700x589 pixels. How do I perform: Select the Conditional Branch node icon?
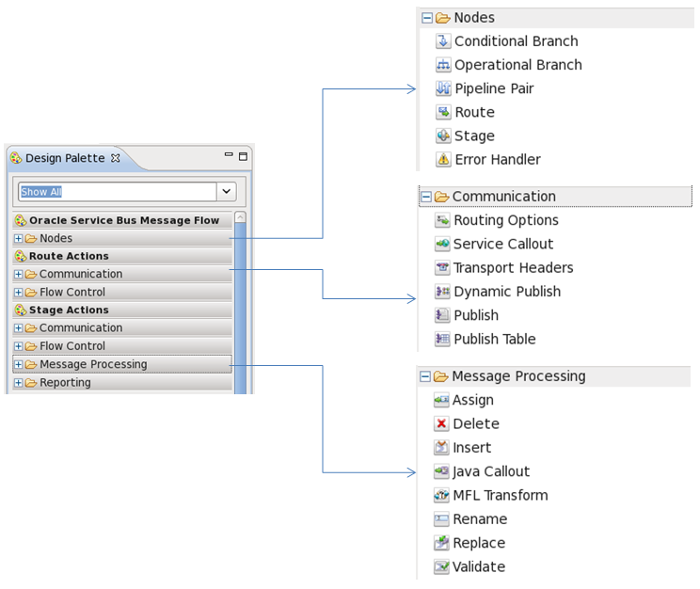(443, 41)
